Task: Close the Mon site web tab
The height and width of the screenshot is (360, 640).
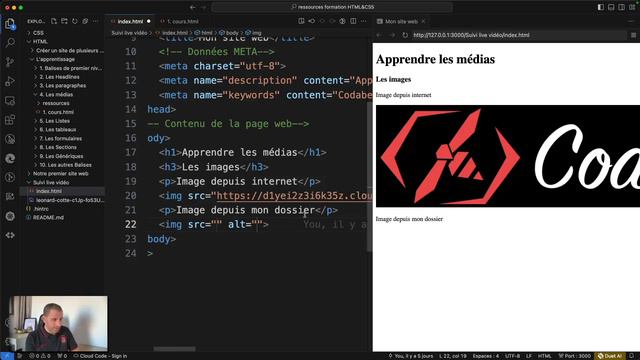Action: click(x=423, y=21)
